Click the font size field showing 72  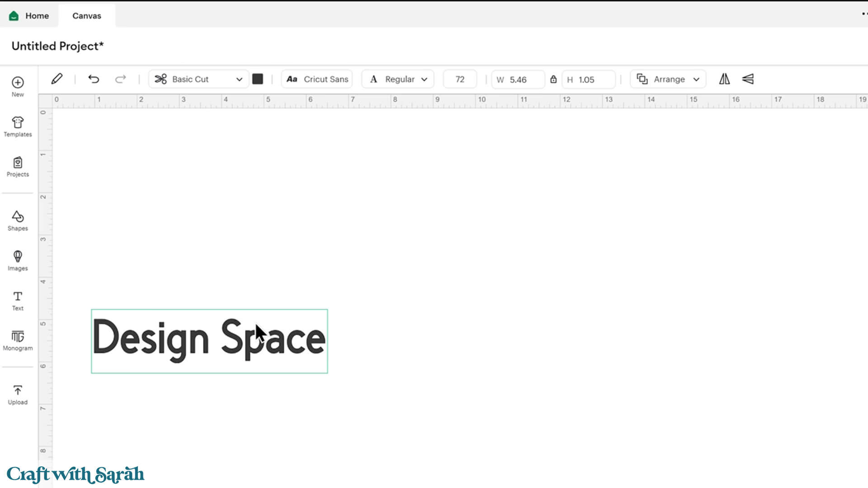(460, 79)
